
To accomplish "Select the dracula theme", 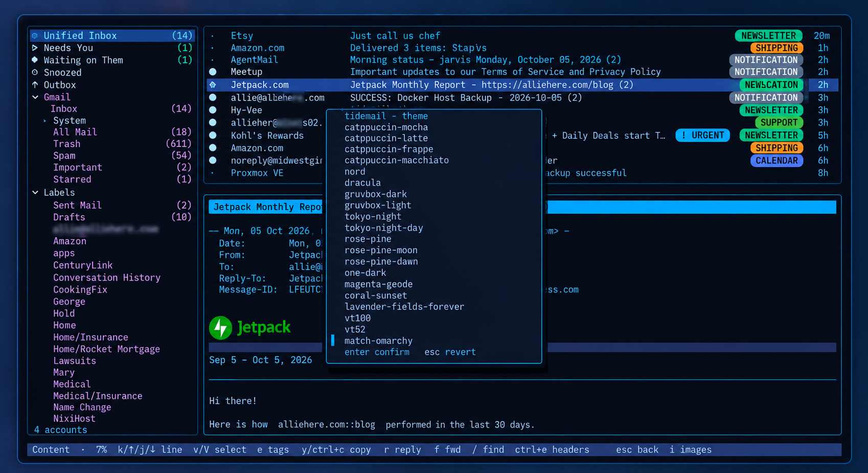I will coord(362,183).
